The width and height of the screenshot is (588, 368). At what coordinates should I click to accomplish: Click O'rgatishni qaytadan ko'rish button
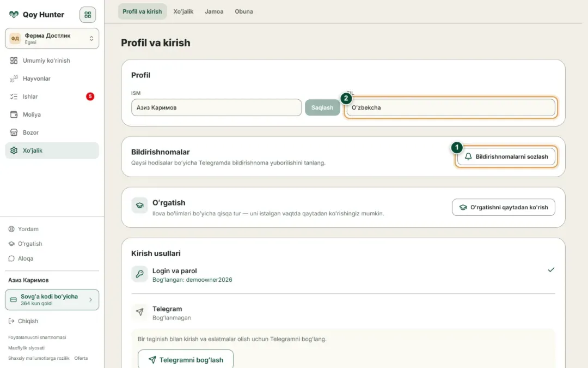pos(503,207)
